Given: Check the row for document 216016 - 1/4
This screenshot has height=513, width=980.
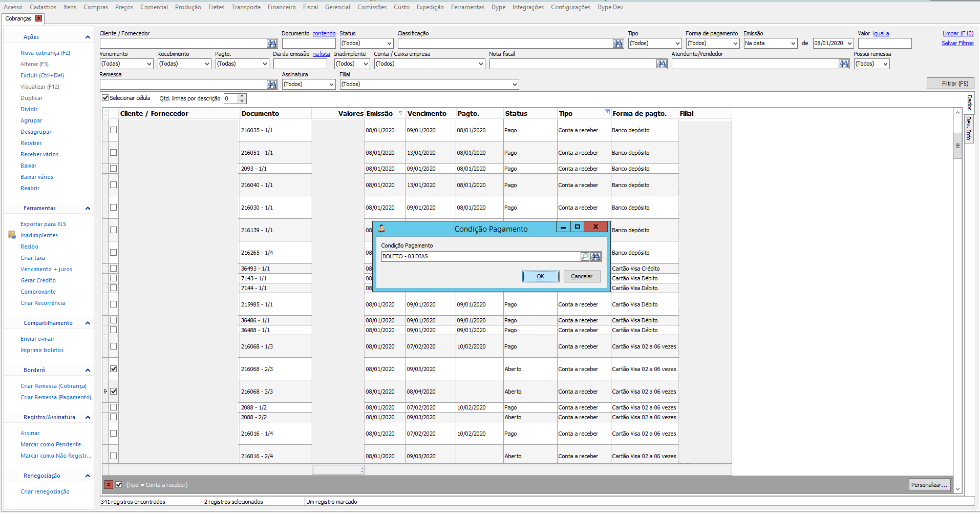Looking at the screenshot, I should point(114,434).
